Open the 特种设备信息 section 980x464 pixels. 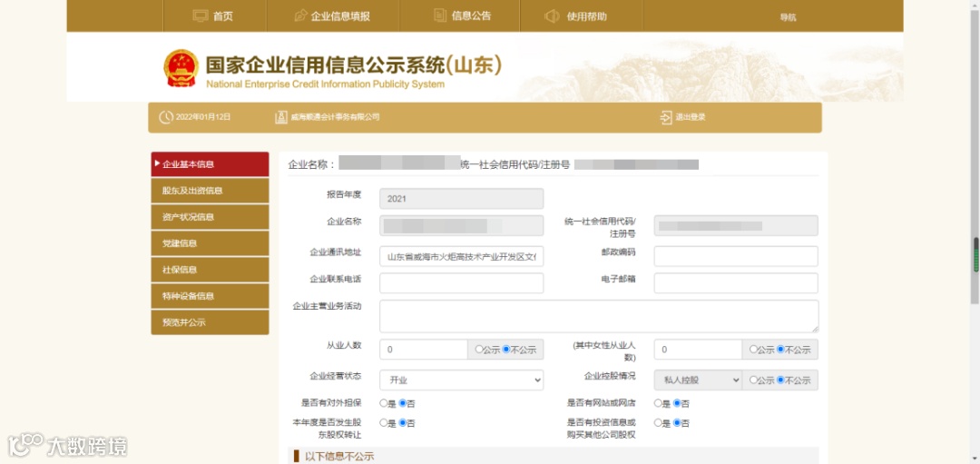[x=210, y=296]
